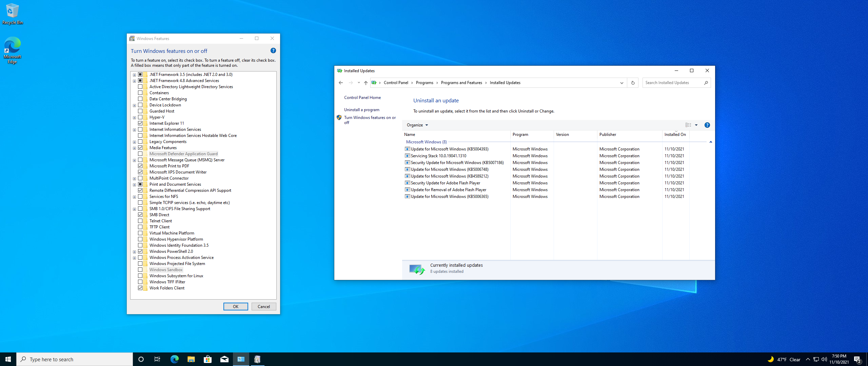Switch to Windows Features taskbar window
Image resolution: width=868 pixels, height=366 pixels.
pos(257,359)
